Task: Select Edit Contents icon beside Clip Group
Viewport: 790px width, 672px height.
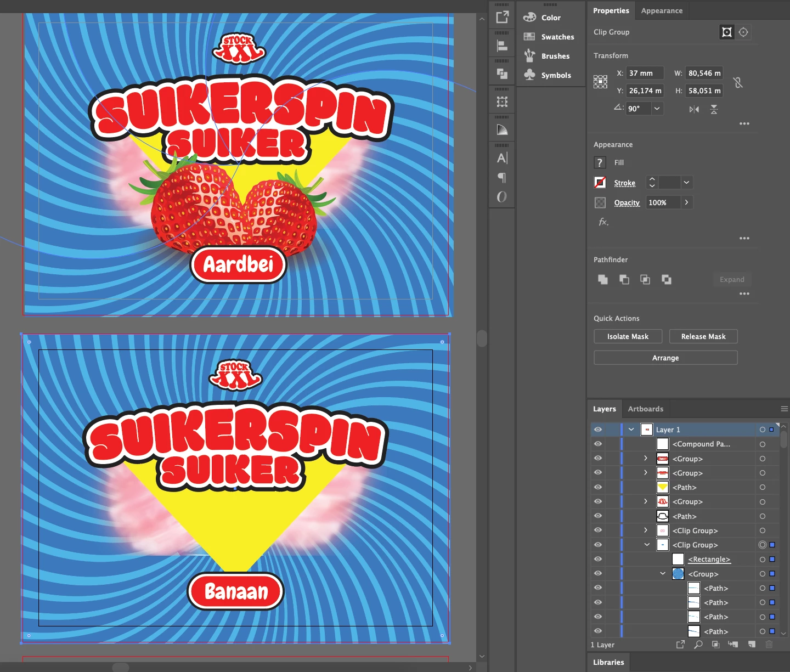Action: (743, 32)
